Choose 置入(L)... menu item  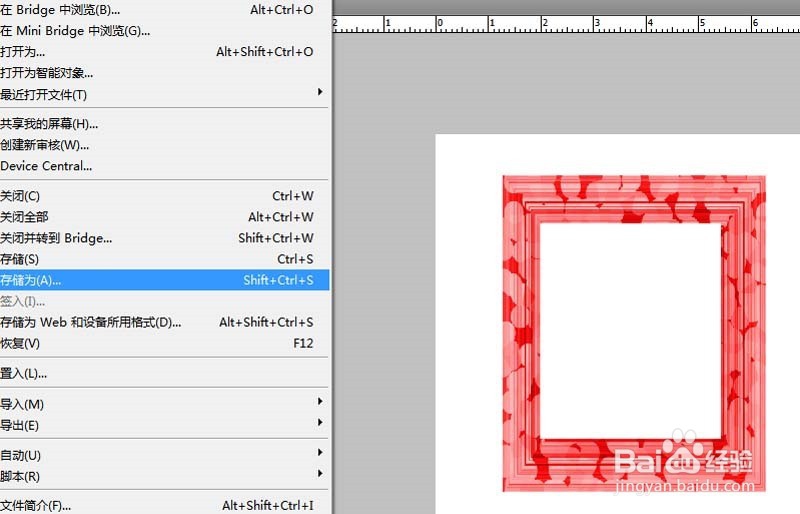(164, 373)
